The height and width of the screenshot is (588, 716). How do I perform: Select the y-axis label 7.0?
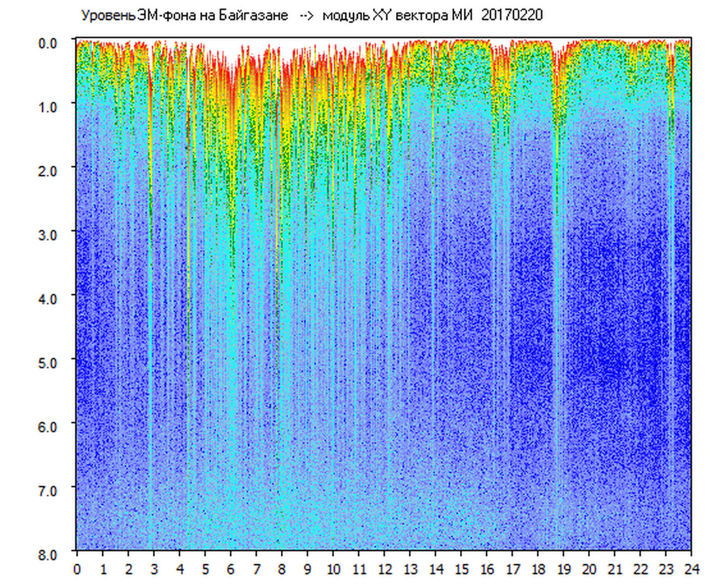pos(49,489)
